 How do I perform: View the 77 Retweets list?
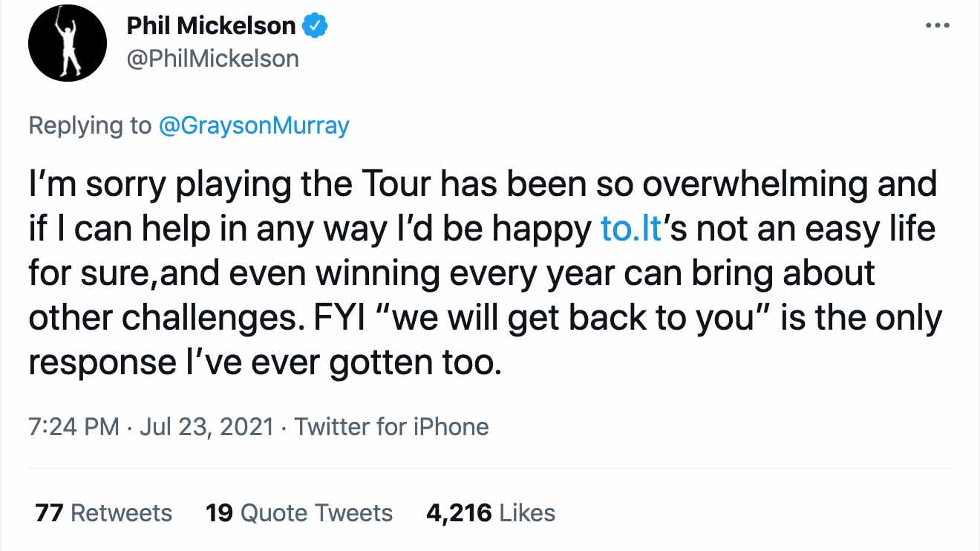[x=103, y=513]
